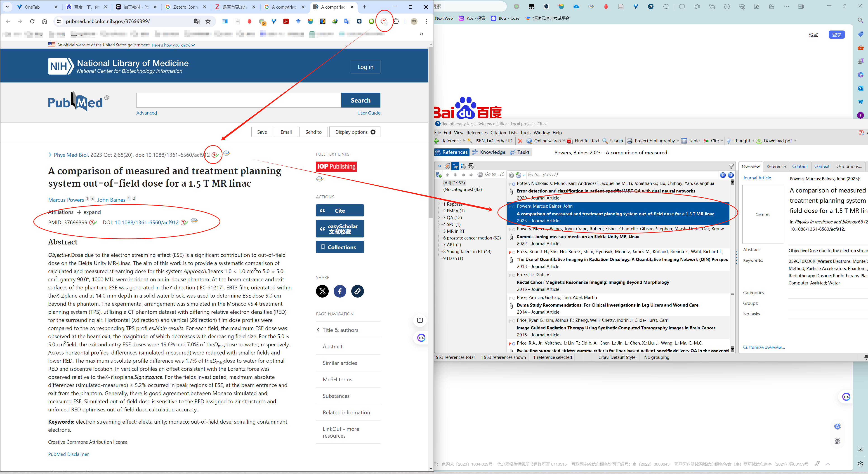
Task: Click the red delete X in Citavi toolbar
Action: pyautogui.click(x=520, y=141)
